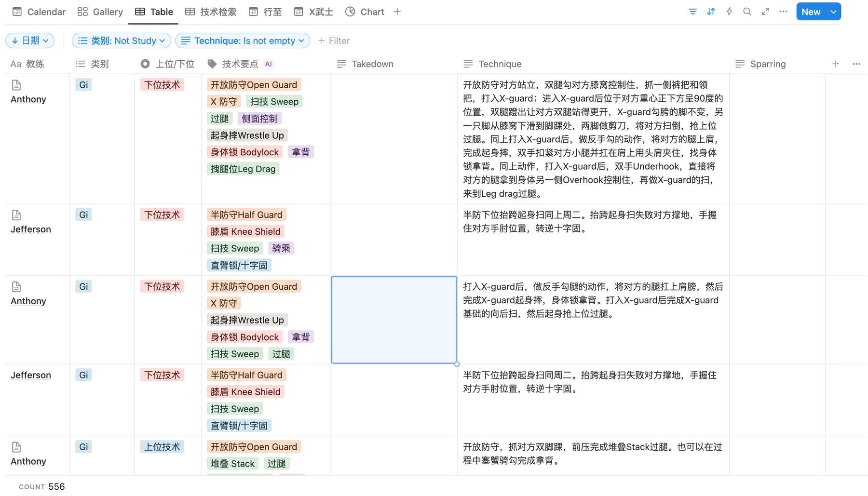Click Technique text starting 打入X-guard后

pos(593,300)
